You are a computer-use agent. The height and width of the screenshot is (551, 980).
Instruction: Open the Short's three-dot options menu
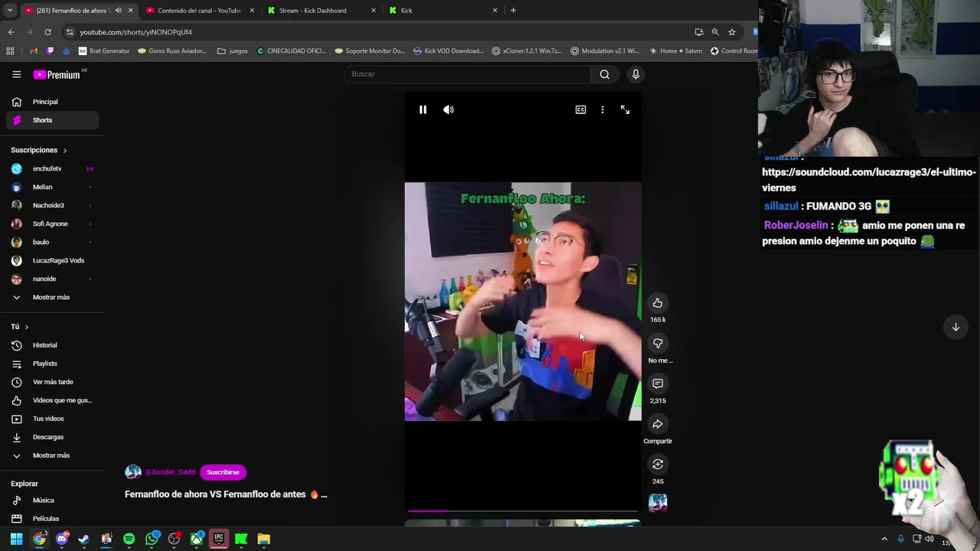(603, 109)
